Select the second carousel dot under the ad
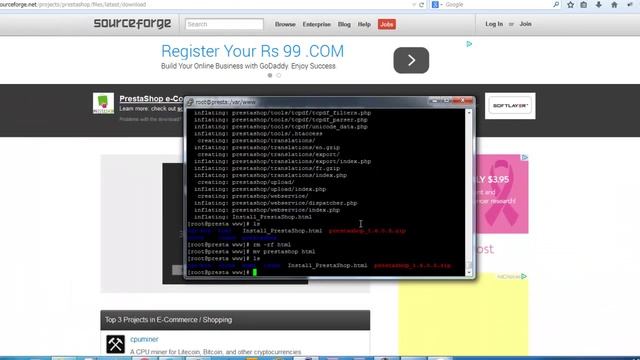 (x=279, y=75)
